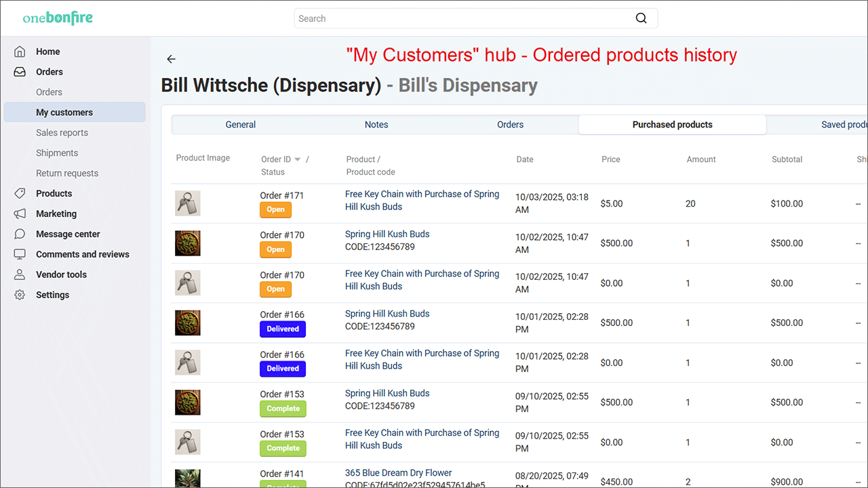This screenshot has height=488, width=868.
Task: Click into the Search field
Action: pos(461,18)
